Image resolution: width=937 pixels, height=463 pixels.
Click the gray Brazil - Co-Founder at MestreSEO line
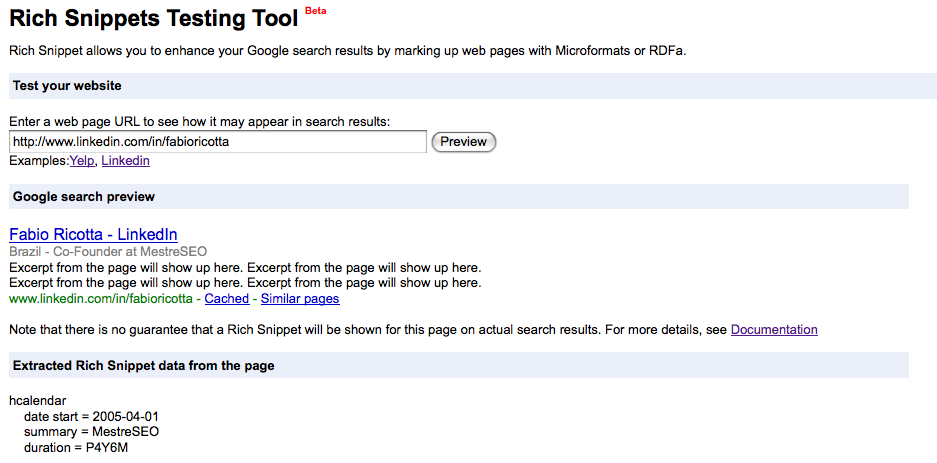click(x=108, y=252)
